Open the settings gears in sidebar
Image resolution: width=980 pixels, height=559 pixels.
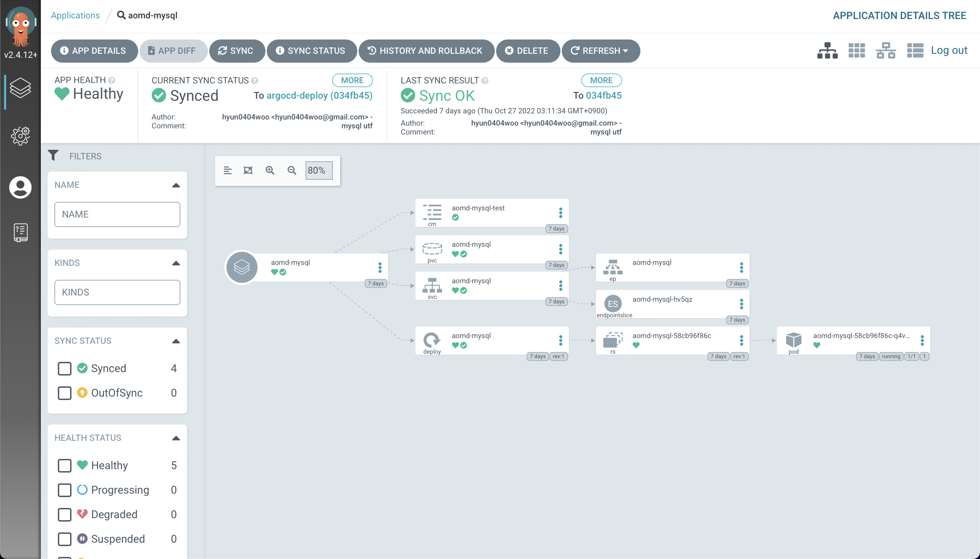coord(20,135)
